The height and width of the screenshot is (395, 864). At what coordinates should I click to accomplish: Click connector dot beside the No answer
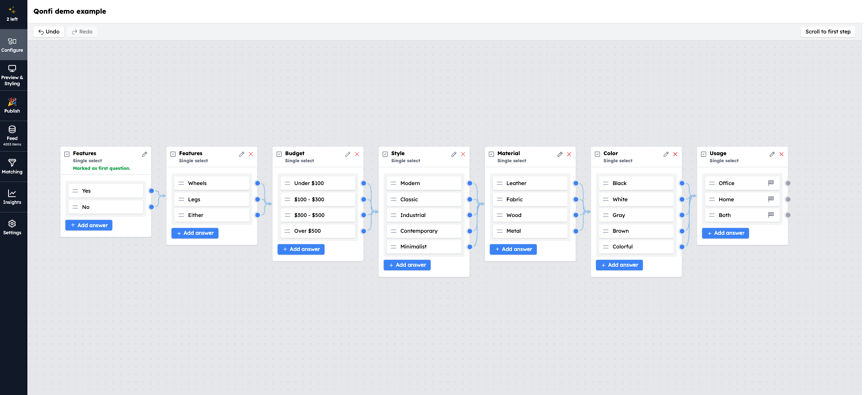(152, 207)
